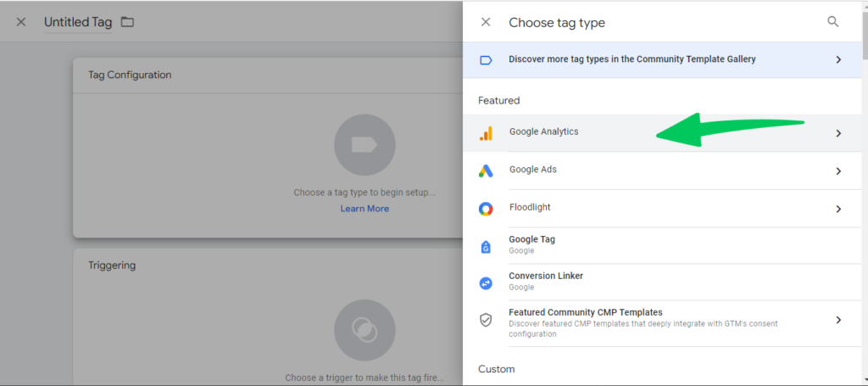Select the Conversion Linker tag type
The width and height of the screenshot is (868, 386).
click(661, 282)
